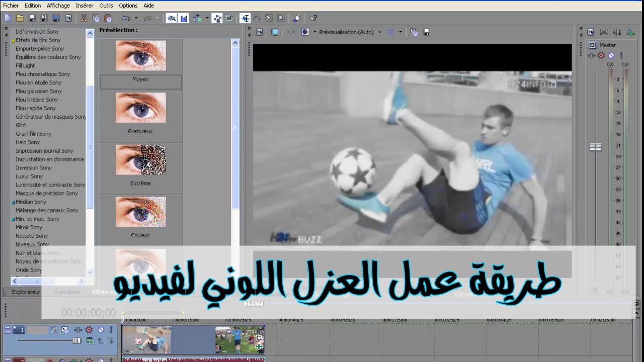Toggle enable snapping toolbar button
Screen dimensions: 644x362
[x=172, y=18]
